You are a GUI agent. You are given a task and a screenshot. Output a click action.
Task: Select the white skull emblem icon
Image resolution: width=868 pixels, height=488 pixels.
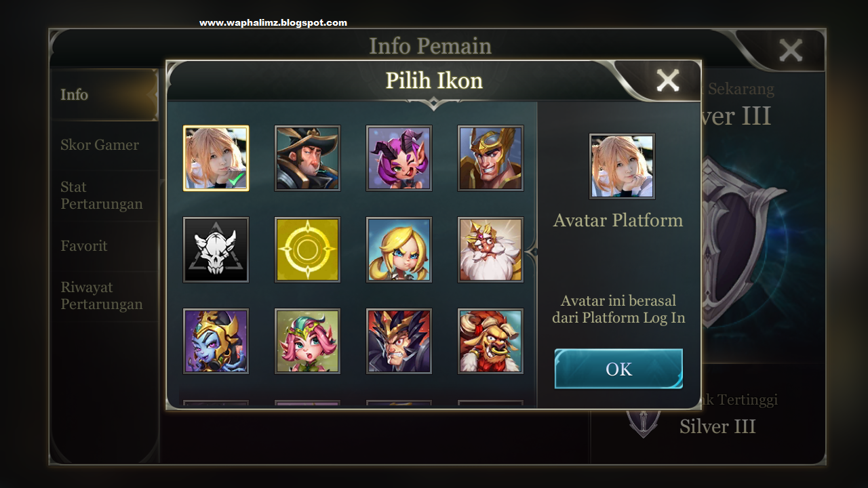point(216,249)
